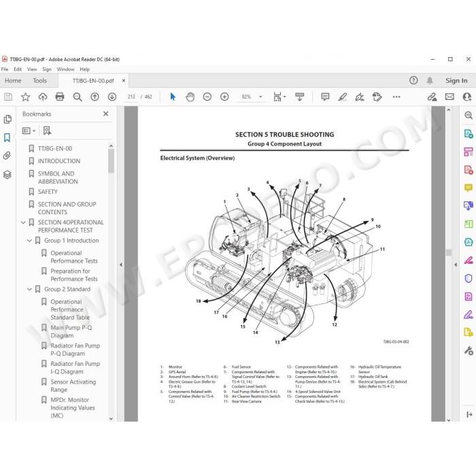Switch to the Home tab
476x476 pixels.
(13, 81)
